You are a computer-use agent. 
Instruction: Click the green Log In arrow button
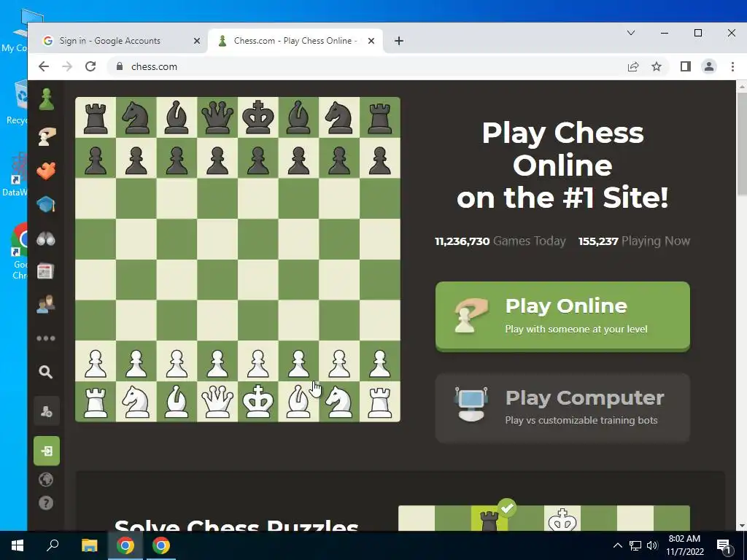coord(47,451)
